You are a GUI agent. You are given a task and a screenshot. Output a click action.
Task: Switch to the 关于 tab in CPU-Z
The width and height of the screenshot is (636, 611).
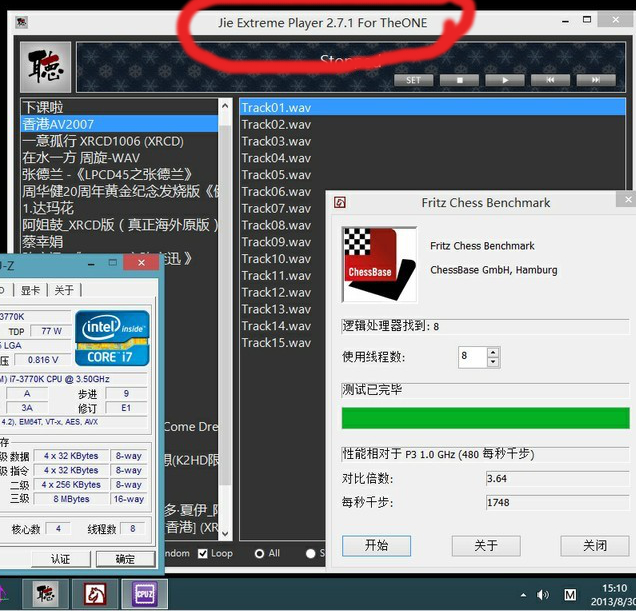click(64, 290)
